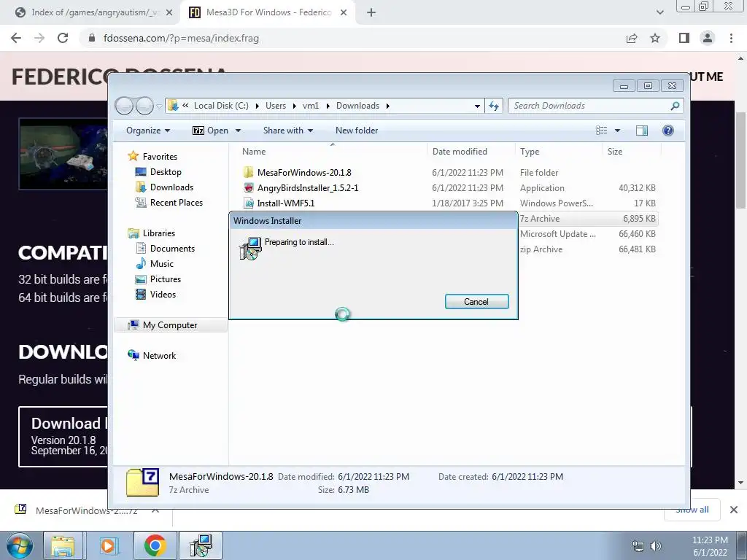Sort by the Date modified column header
This screenshot has width=747, height=560.
point(460,152)
